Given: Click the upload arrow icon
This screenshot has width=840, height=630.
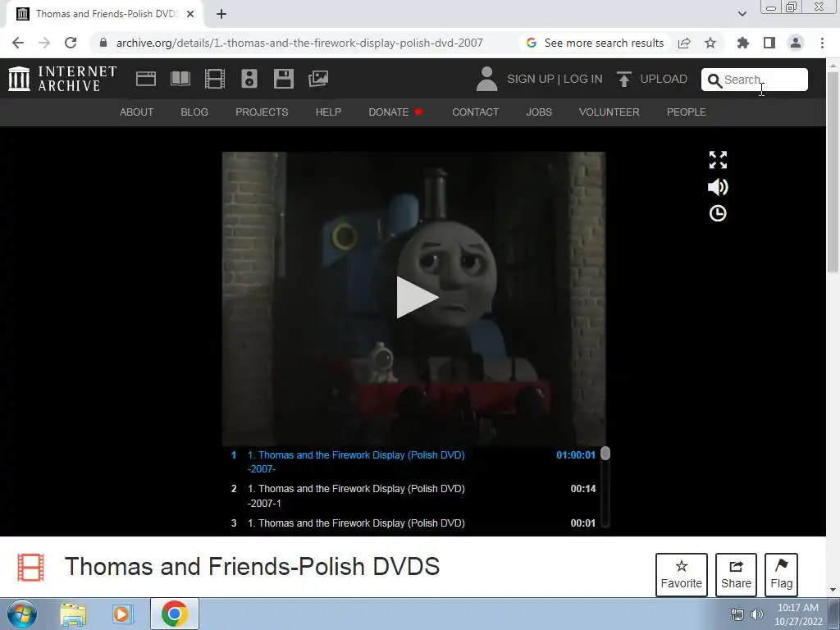Looking at the screenshot, I should [x=623, y=79].
